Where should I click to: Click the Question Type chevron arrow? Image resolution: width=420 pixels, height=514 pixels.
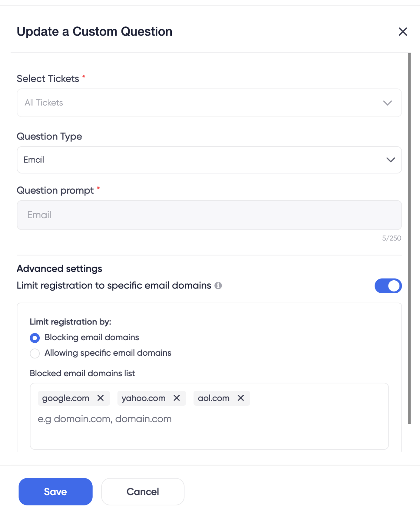[x=391, y=160]
